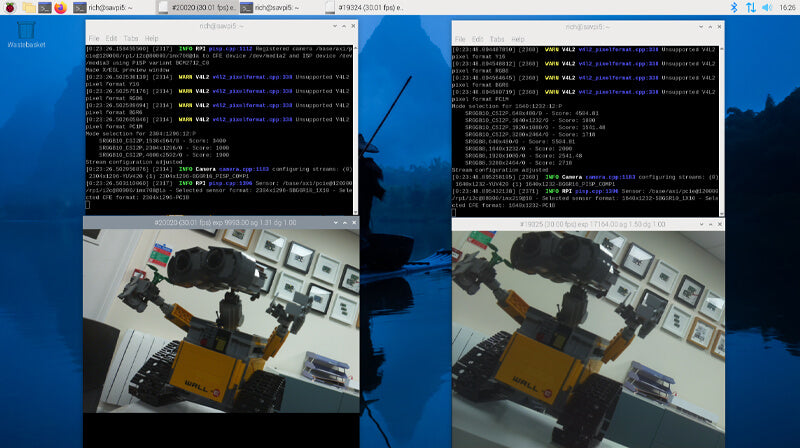Click the right terminal vertical scrollbar
800x448 pixels.
(x=721, y=131)
